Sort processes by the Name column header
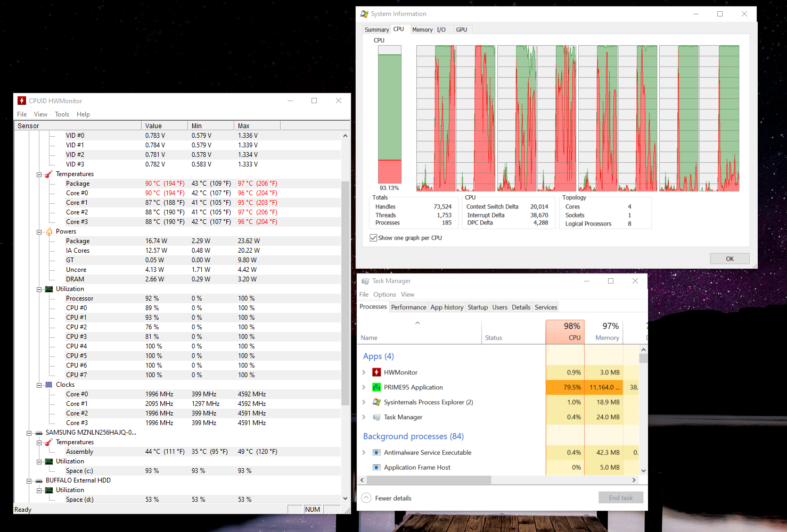The width and height of the screenshot is (787, 532). coord(419,331)
